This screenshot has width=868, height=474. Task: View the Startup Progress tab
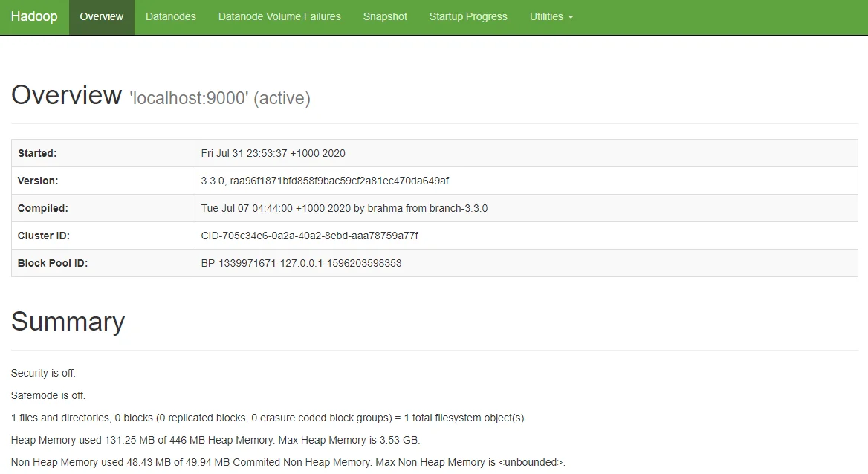(x=468, y=16)
